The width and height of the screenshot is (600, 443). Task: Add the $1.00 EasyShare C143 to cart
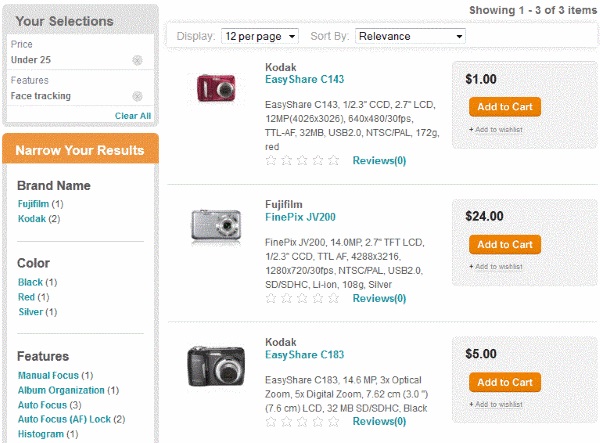pos(505,107)
